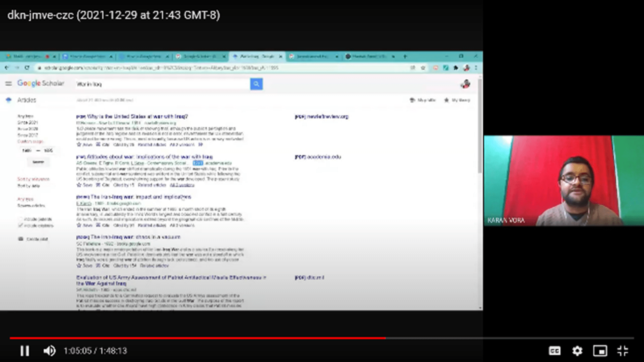
Task: Open the Chrome three-dot menu
Action: pos(476,68)
